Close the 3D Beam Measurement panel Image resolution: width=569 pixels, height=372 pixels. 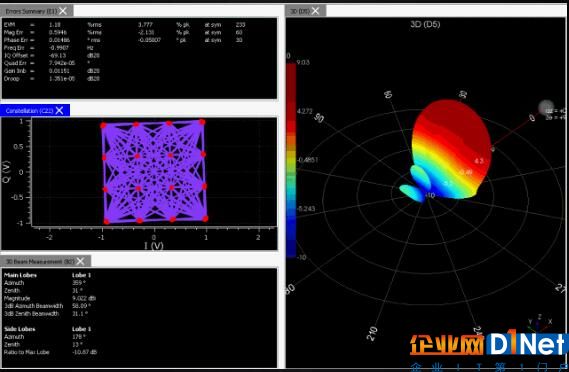click(81, 261)
